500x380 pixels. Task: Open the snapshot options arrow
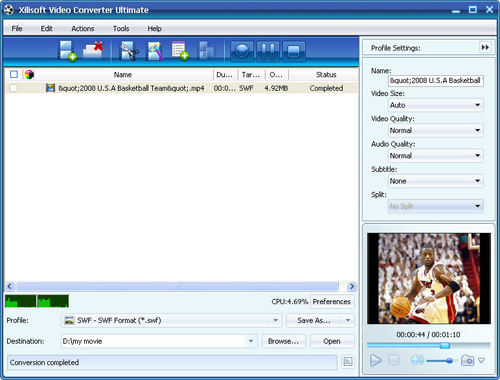tap(481, 360)
